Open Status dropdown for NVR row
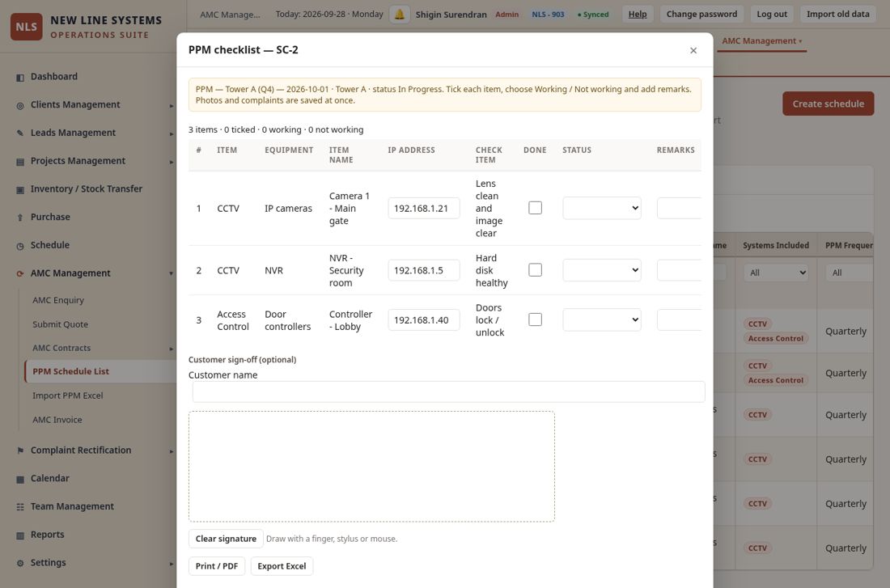This screenshot has height=588, width=890. tap(602, 270)
